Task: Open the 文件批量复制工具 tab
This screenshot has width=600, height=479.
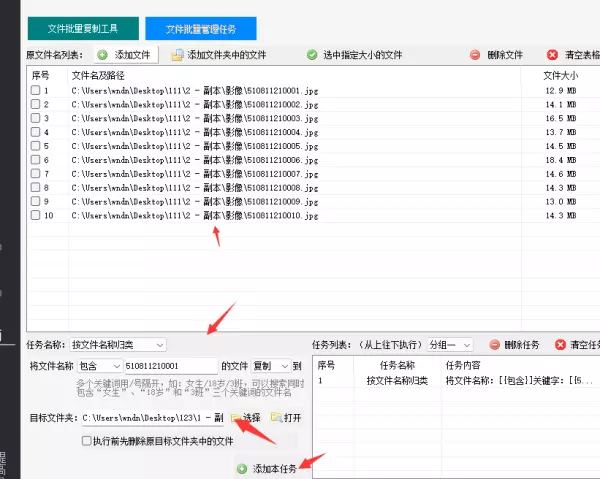Action: pyautogui.click(x=83, y=28)
